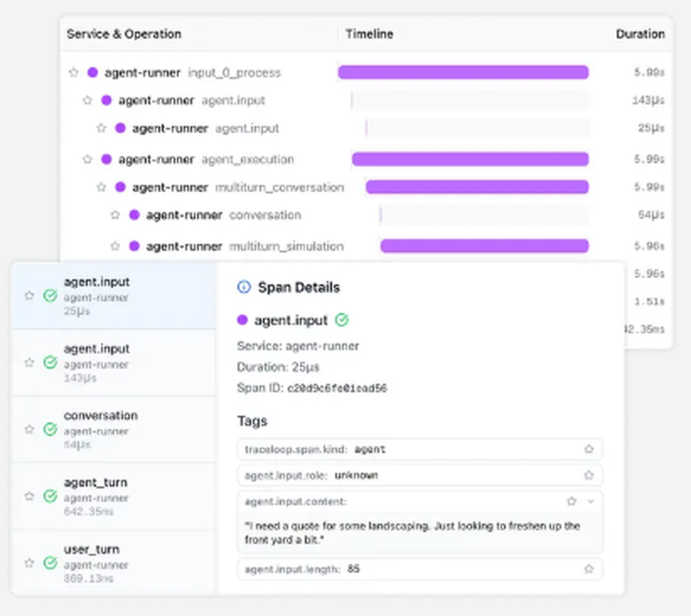691x616 pixels.
Task: Pin the traceloop.span.kind tag with its star
Action: (x=589, y=449)
